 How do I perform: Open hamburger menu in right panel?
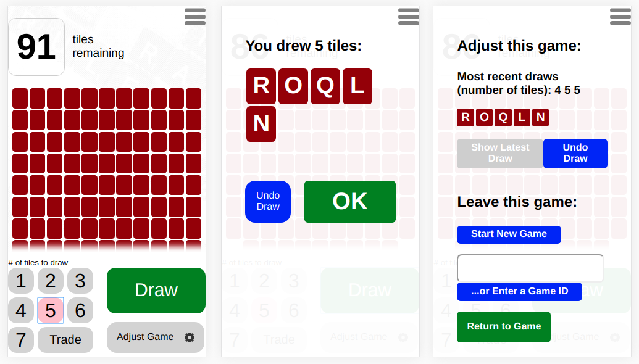[x=620, y=17]
